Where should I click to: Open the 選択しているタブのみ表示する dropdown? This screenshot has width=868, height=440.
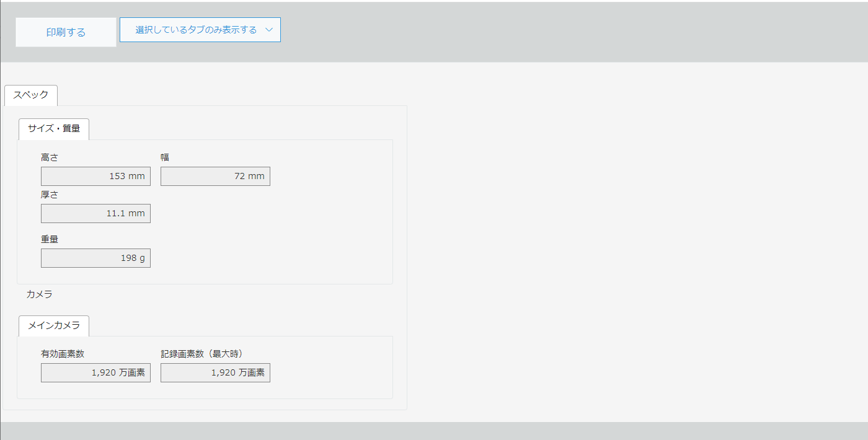pyautogui.click(x=196, y=30)
